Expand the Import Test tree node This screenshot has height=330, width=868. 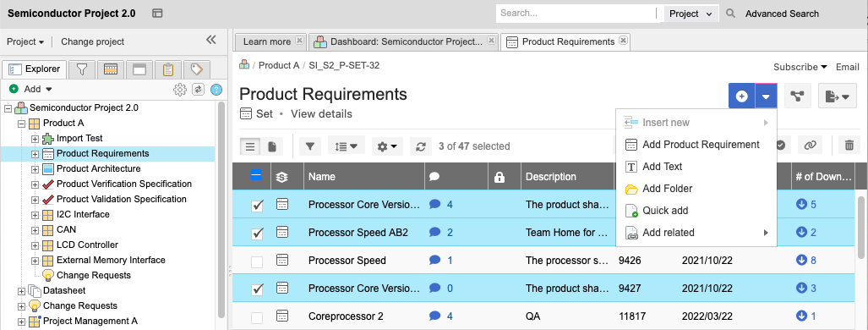[x=35, y=139]
